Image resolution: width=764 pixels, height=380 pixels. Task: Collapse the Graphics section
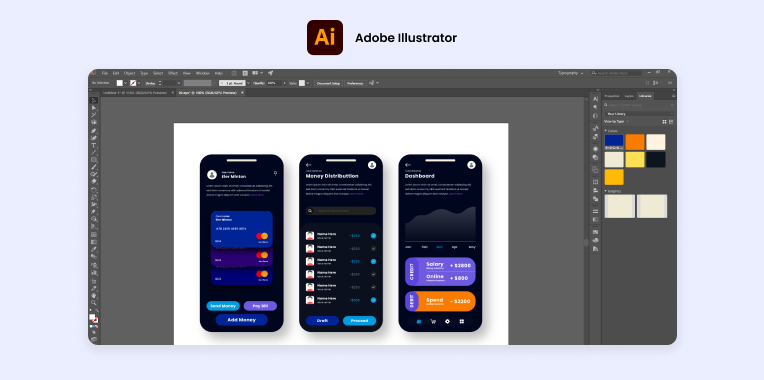pos(606,191)
